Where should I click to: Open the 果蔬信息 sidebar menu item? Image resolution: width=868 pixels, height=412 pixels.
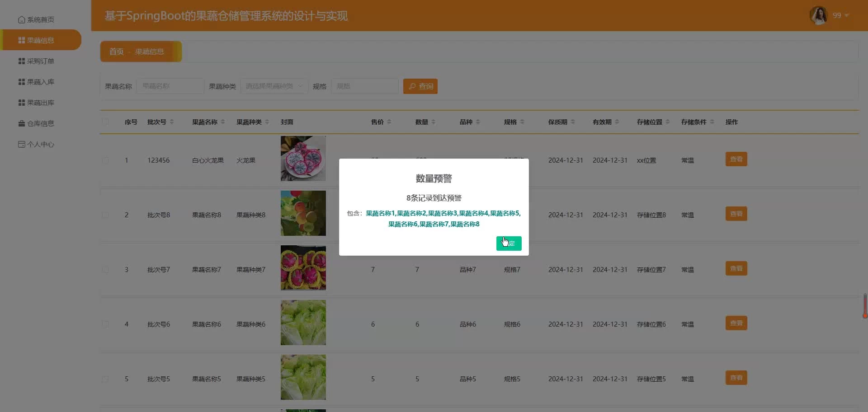pyautogui.click(x=41, y=40)
